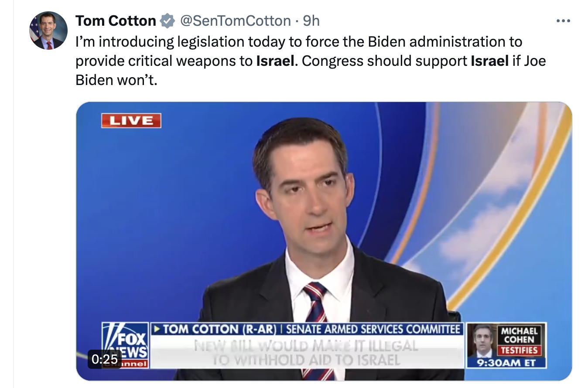Image resolution: width=588 pixels, height=388 pixels.
Task: Click the red TESTIFIES label
Action: tap(519, 351)
